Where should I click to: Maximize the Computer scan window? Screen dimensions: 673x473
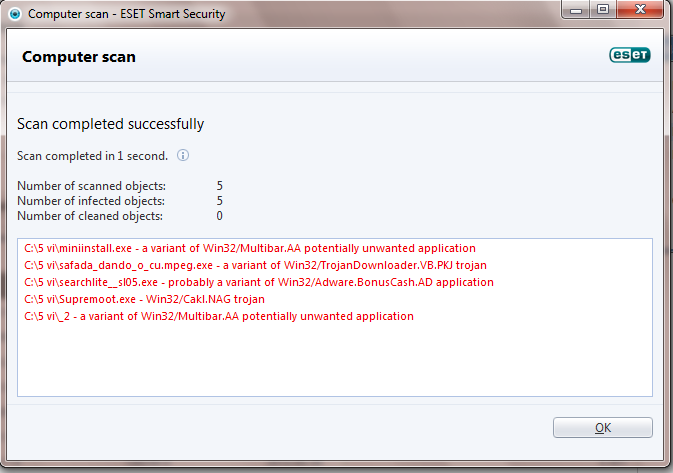point(603,12)
